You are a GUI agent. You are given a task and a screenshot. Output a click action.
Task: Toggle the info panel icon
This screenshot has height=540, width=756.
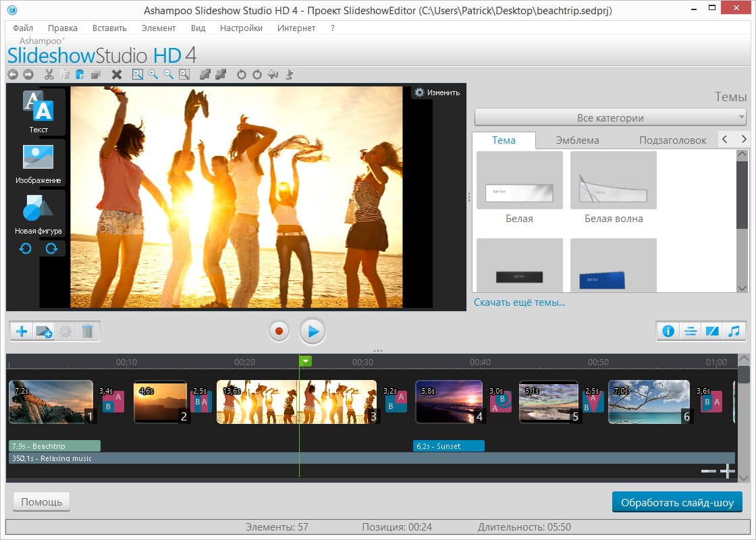[668, 331]
